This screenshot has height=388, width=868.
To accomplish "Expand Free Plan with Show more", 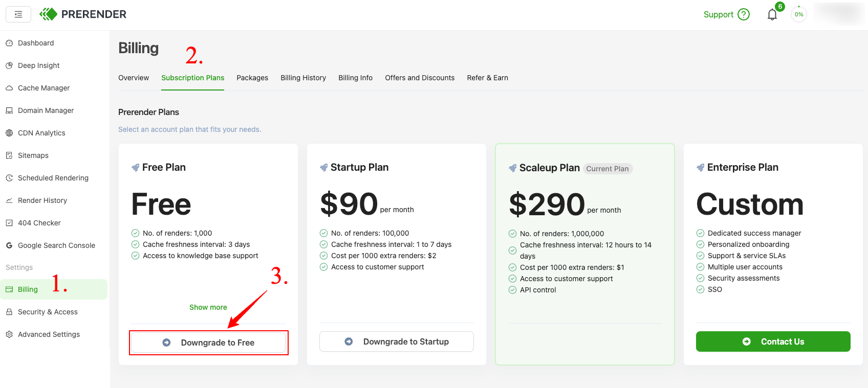I will [x=208, y=307].
